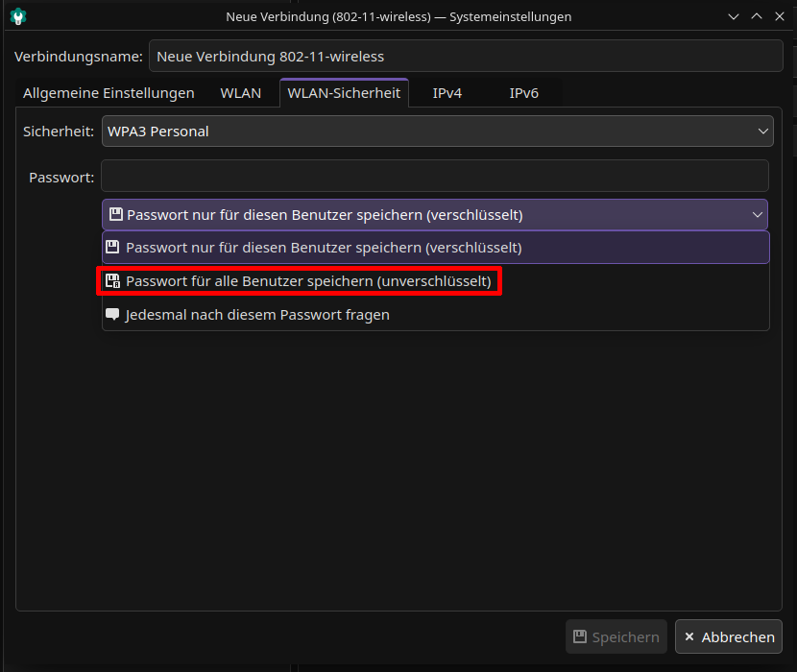Close the window using the title bar X
This screenshot has width=797, height=672.
pos(778,16)
